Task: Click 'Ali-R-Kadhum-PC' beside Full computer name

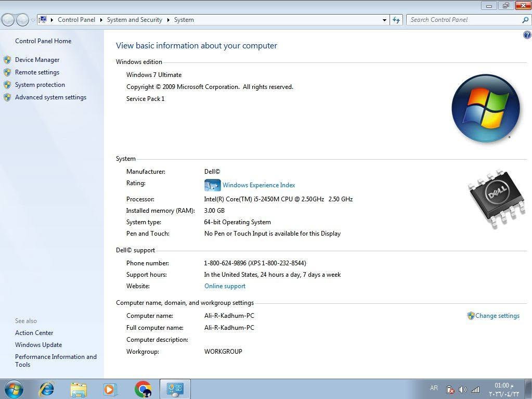Action: pos(229,328)
